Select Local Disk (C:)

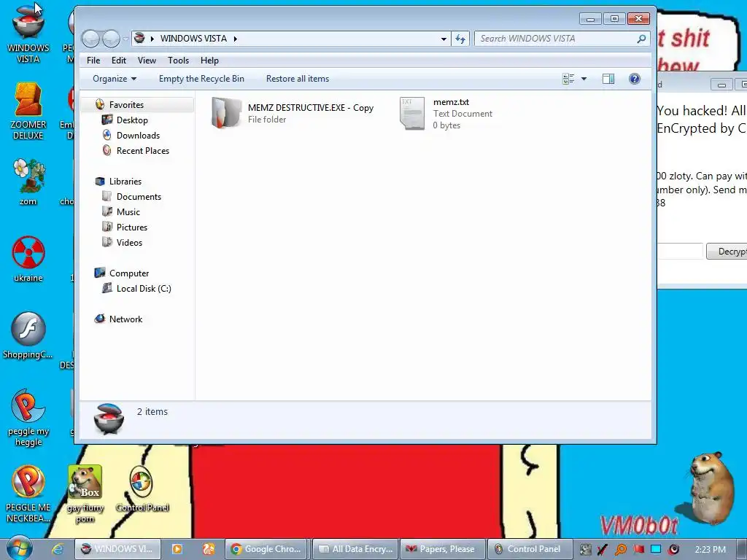coord(144,289)
